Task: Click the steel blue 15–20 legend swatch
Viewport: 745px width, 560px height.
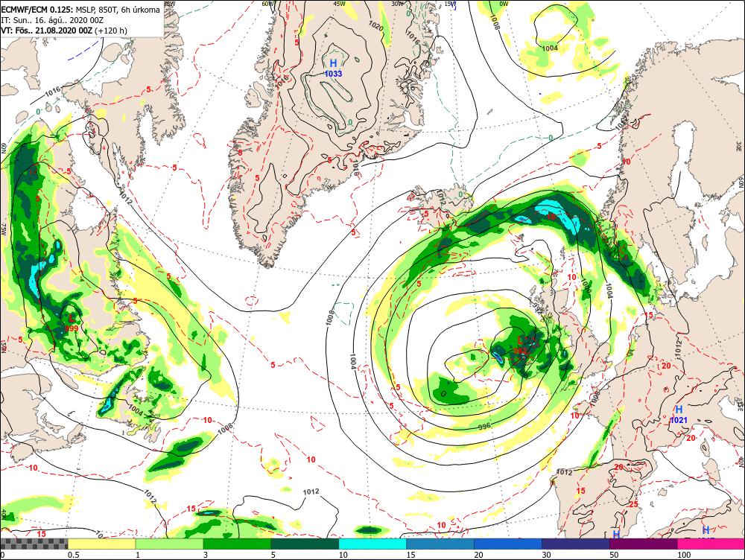Action: 440,544
